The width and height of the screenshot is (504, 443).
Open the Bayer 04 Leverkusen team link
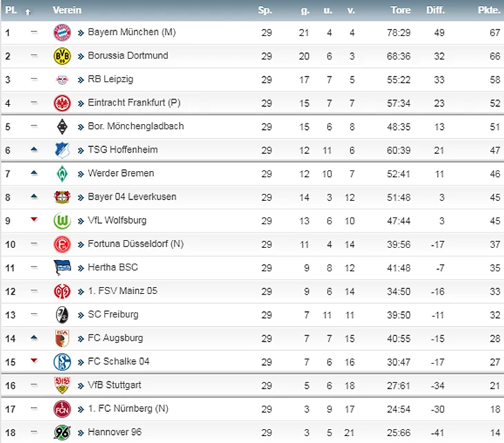click(x=132, y=197)
